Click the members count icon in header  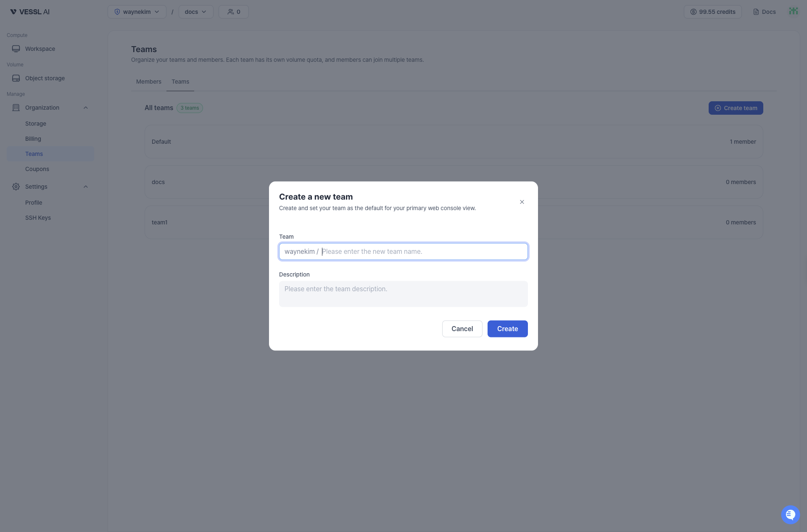230,11
